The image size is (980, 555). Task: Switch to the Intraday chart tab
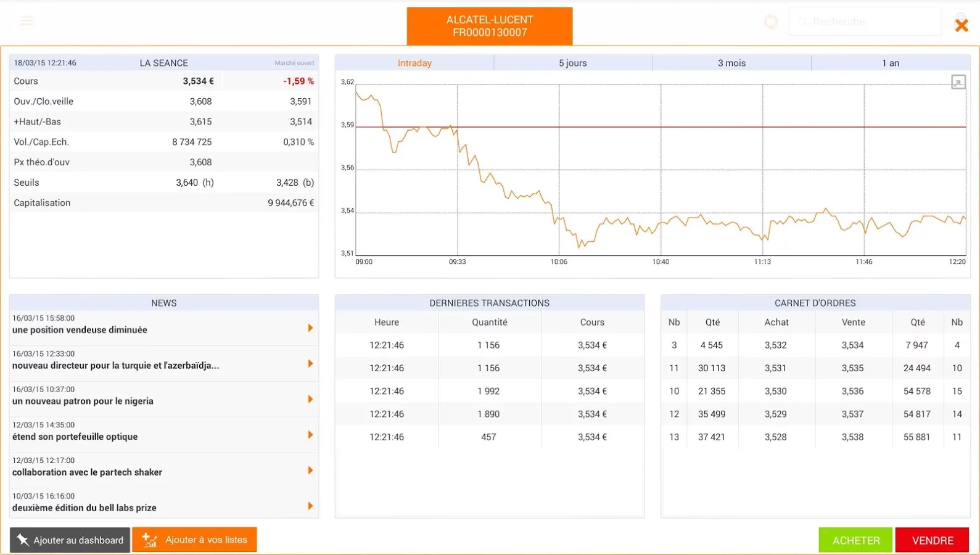tap(414, 63)
